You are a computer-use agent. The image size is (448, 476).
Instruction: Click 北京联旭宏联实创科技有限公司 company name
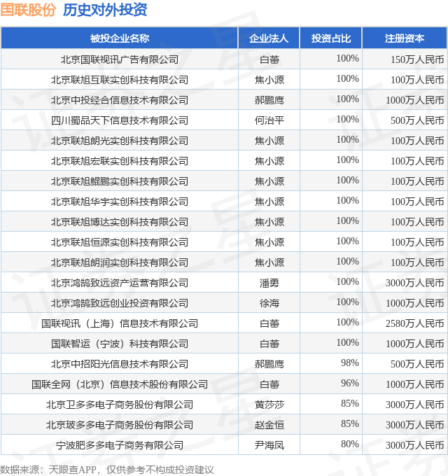[120, 161]
